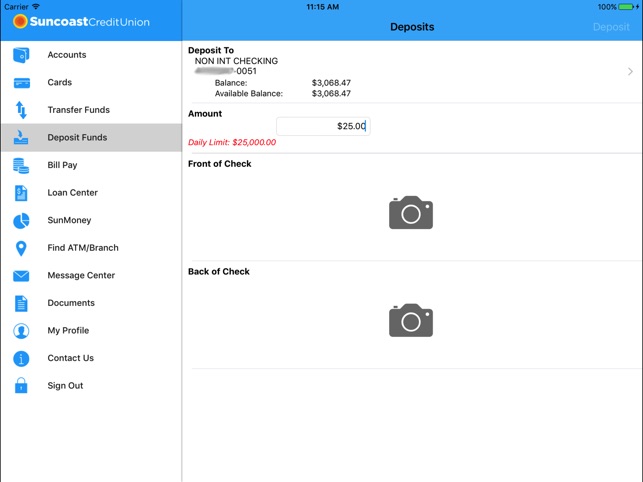Click the Cards credit card icon
Screen dimensions: 643x482
[x=21, y=83]
